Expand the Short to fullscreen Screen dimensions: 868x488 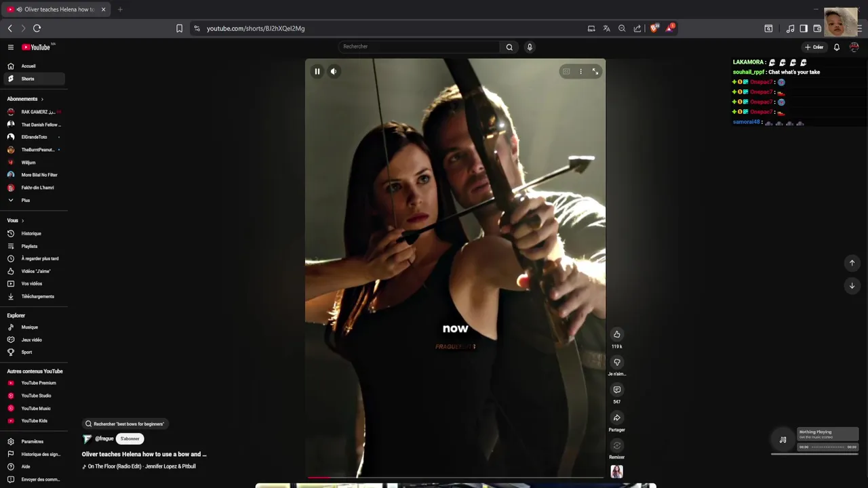pyautogui.click(x=595, y=71)
